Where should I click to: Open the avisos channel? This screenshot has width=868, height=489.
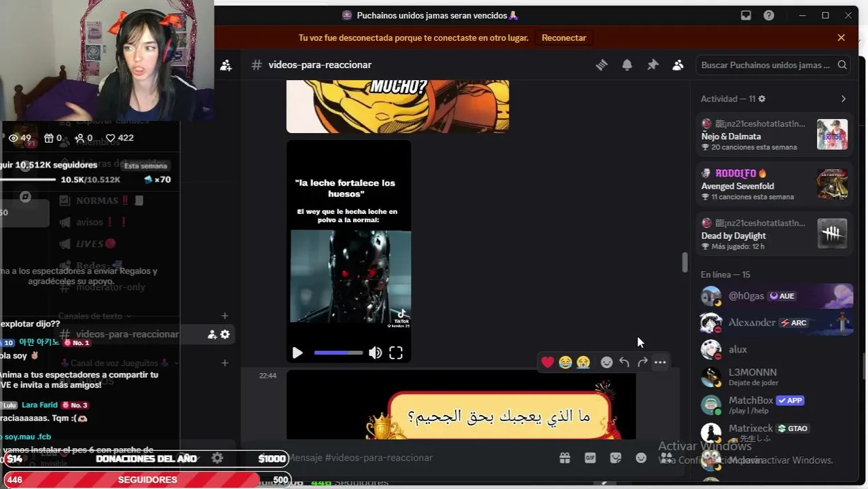point(94,222)
